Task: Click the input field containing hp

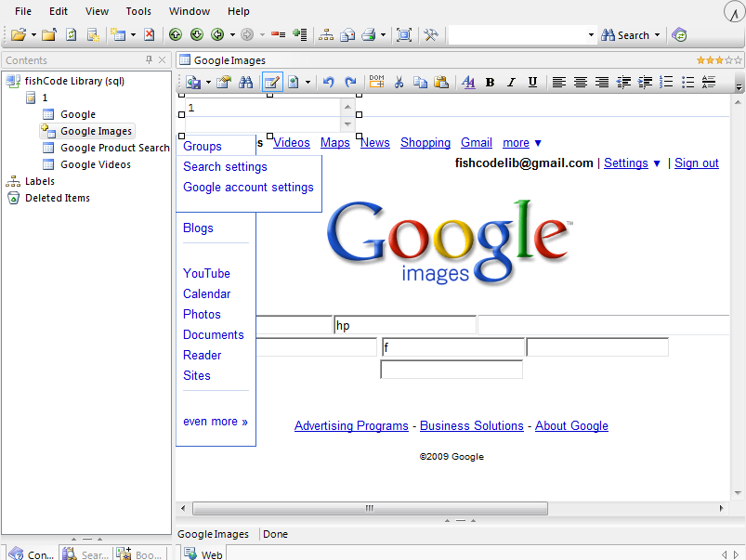Action: [405, 325]
